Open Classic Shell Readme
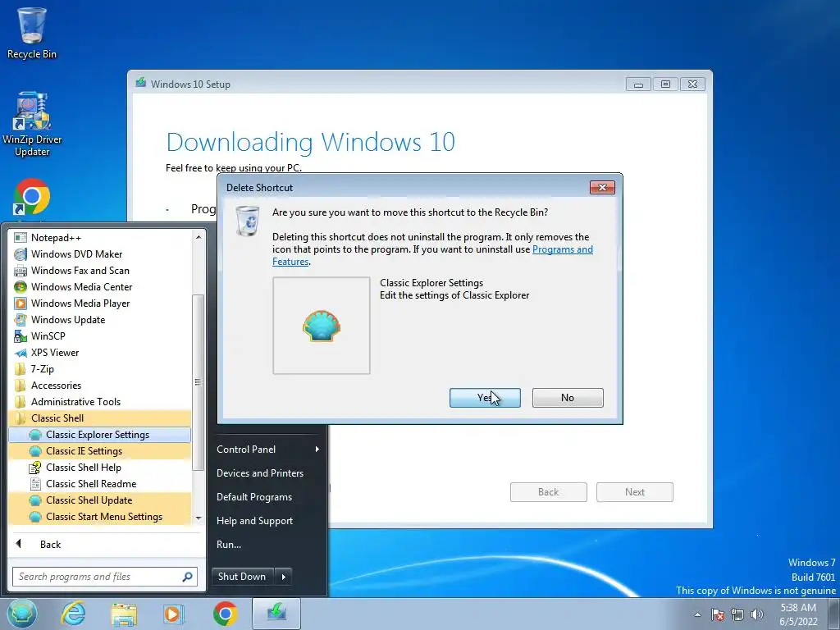 coord(100,484)
